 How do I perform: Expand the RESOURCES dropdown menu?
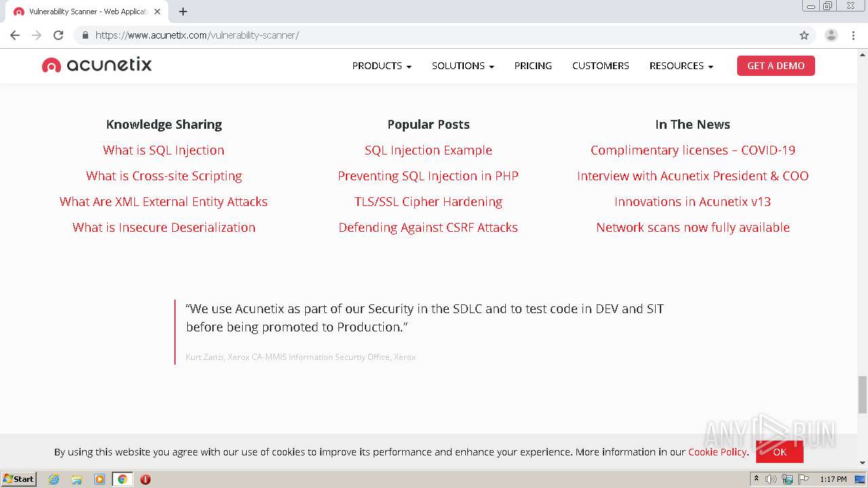pyautogui.click(x=682, y=66)
